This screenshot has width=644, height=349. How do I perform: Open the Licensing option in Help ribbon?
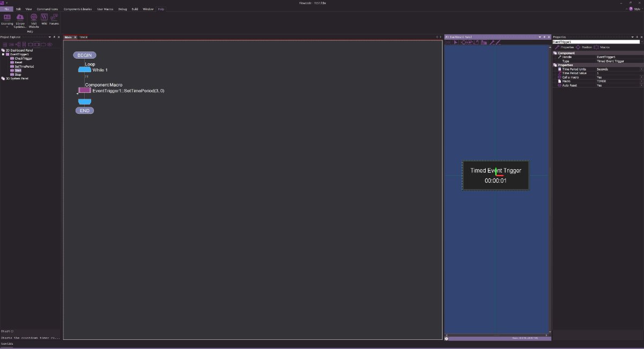coord(7,20)
